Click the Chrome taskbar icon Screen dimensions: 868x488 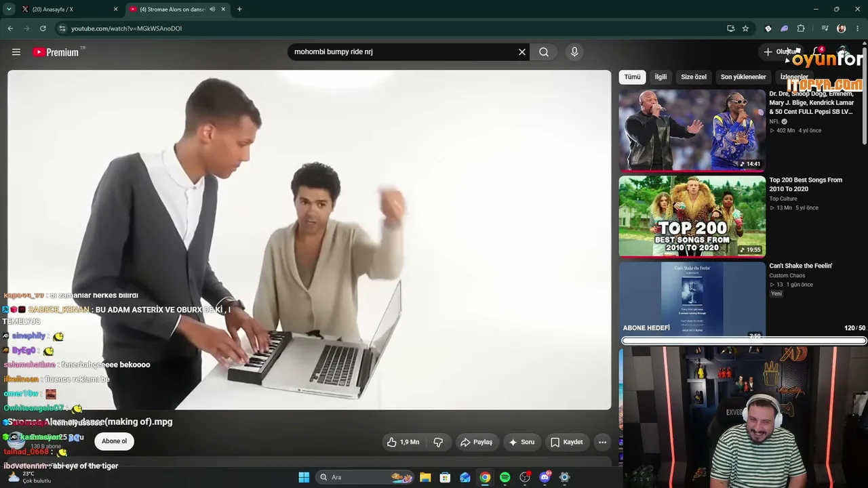click(485, 477)
